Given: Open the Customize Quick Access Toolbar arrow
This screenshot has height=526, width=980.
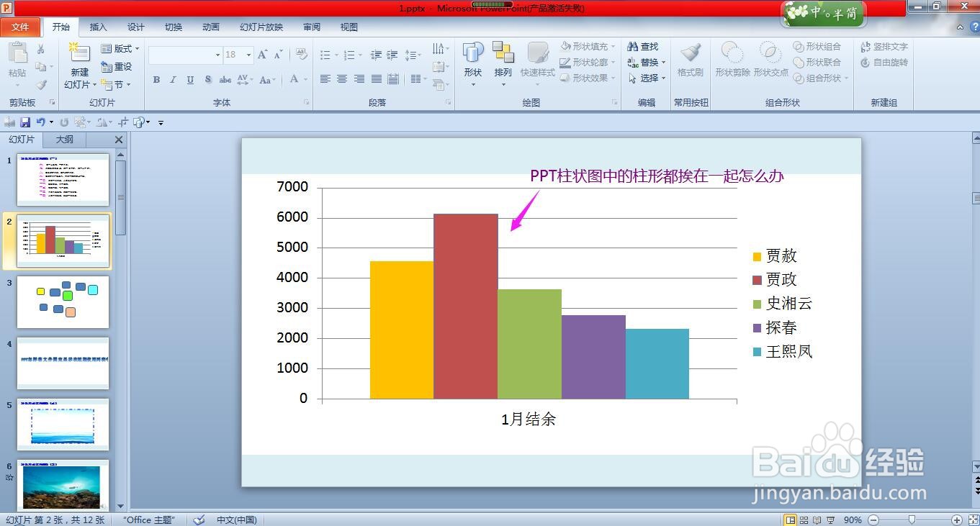Looking at the screenshot, I should coord(161,123).
